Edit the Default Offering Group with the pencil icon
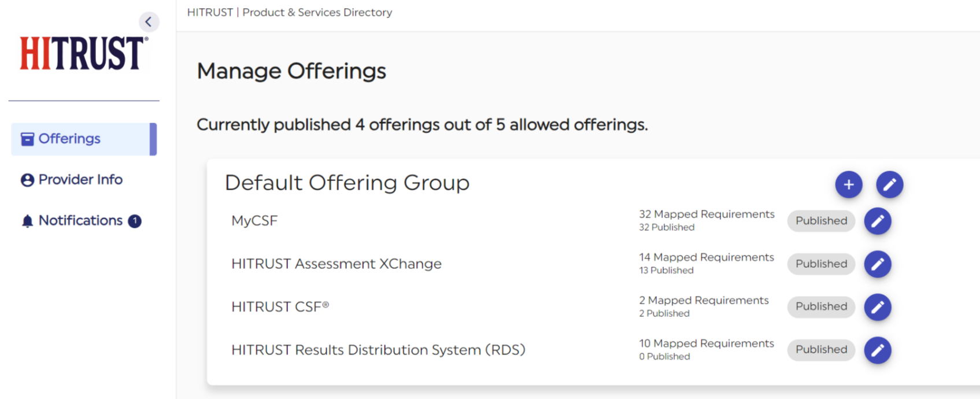The image size is (980, 399). [890, 184]
